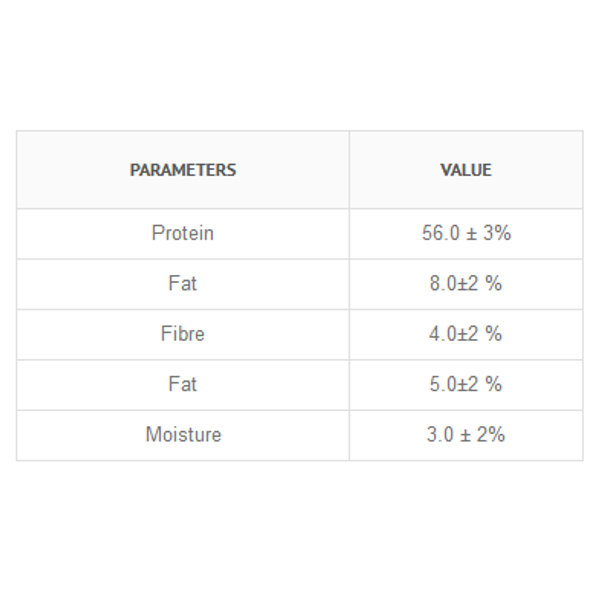The height and width of the screenshot is (600, 600).
Task: Click the percent sign in Fibre value
Action: [x=494, y=334]
